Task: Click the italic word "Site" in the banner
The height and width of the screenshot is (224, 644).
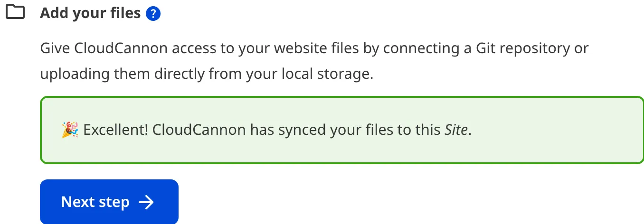Action: [456, 130]
